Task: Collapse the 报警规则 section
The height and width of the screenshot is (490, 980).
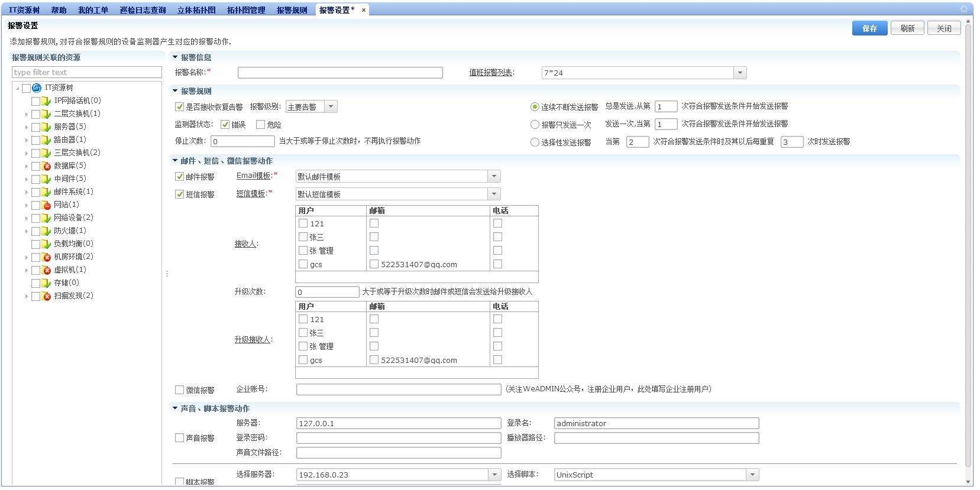Action: pyautogui.click(x=175, y=91)
